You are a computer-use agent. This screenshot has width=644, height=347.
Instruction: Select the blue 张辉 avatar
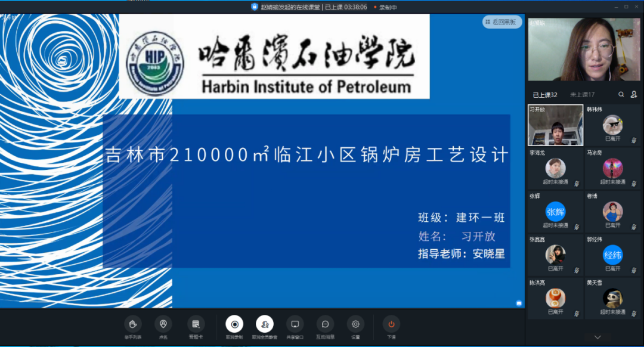coord(555,212)
